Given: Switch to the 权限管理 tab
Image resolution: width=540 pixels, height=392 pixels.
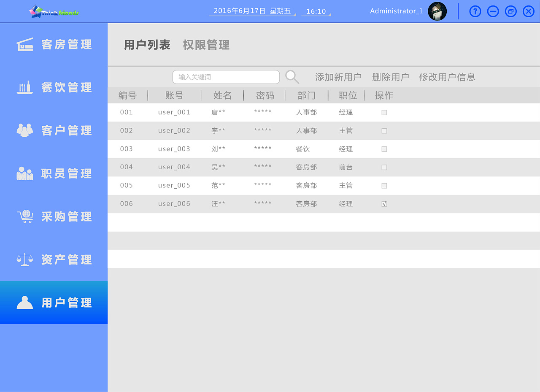Looking at the screenshot, I should (206, 45).
